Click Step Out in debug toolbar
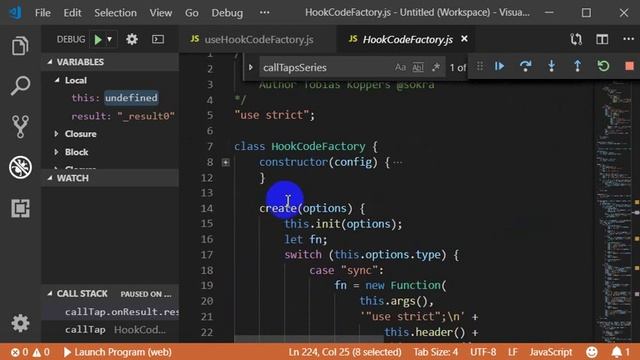The image size is (640, 360). point(577,66)
